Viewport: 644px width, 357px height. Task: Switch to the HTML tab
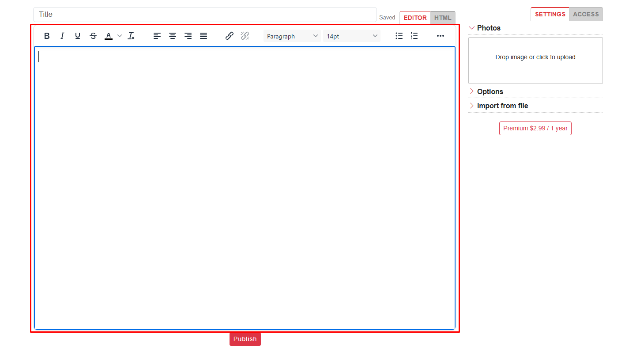tap(443, 18)
